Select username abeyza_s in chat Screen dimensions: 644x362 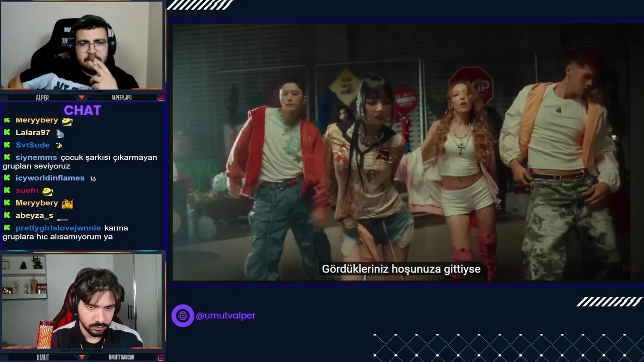(x=34, y=215)
